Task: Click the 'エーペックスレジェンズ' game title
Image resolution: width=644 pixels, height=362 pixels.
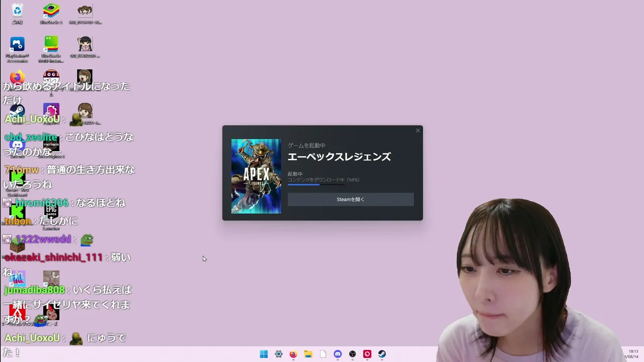Action: [x=339, y=157]
